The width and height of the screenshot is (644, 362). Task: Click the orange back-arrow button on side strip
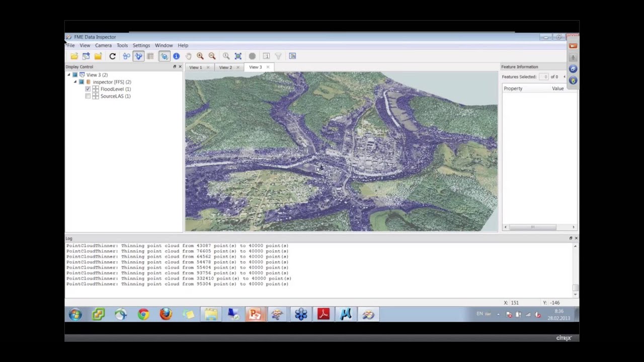[573, 46]
